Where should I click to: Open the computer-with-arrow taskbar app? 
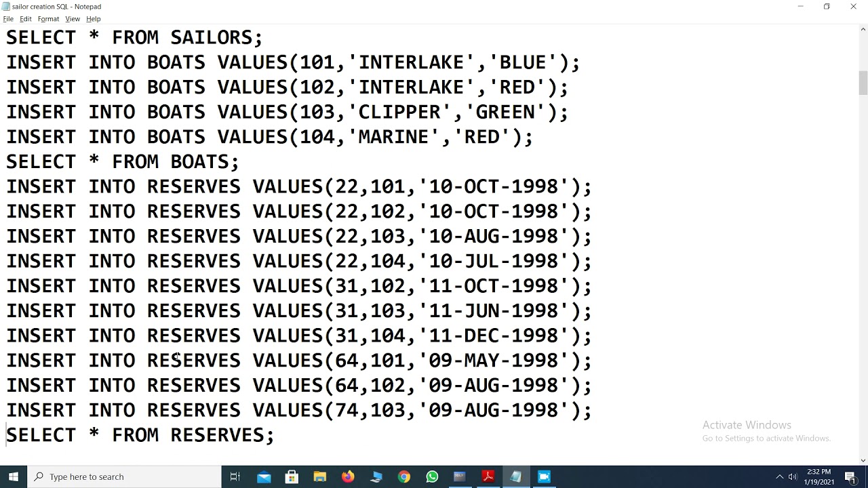pos(376,476)
